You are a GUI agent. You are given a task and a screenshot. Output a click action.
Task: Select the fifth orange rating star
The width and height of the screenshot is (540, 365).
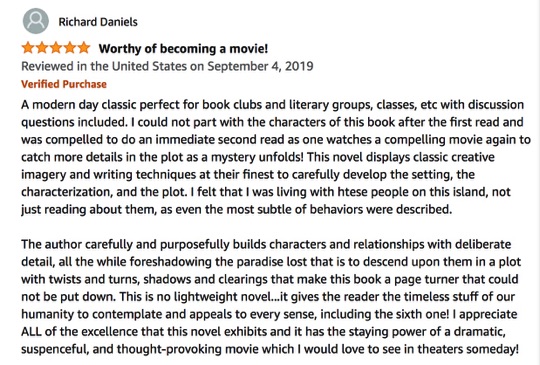[x=83, y=48]
